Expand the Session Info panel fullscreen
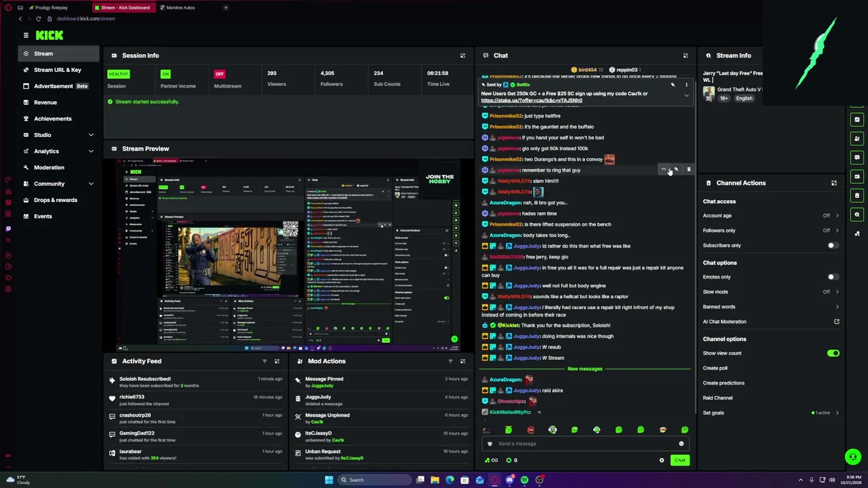This screenshot has width=868, height=488. point(462,56)
